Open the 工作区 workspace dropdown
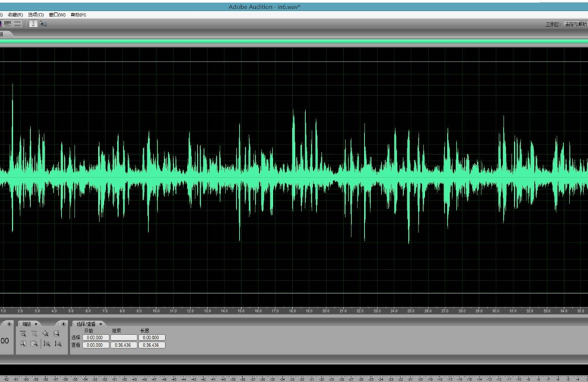The image size is (588, 382). click(576, 24)
